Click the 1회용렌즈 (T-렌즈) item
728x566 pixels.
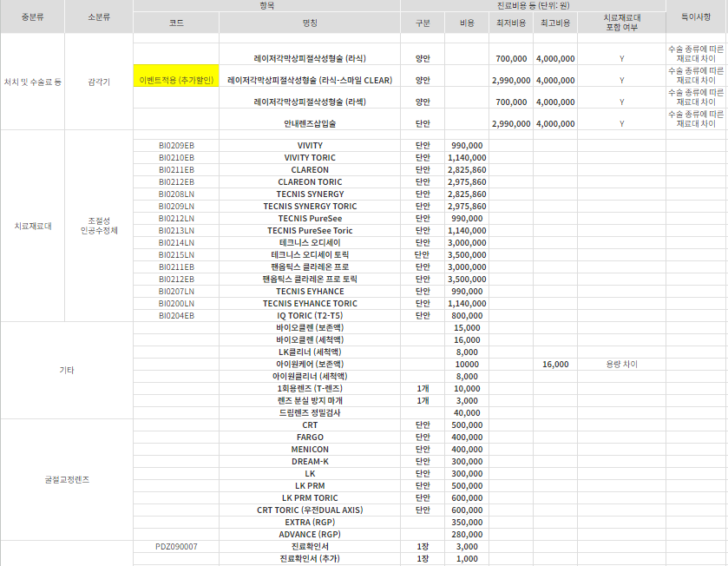310,389
